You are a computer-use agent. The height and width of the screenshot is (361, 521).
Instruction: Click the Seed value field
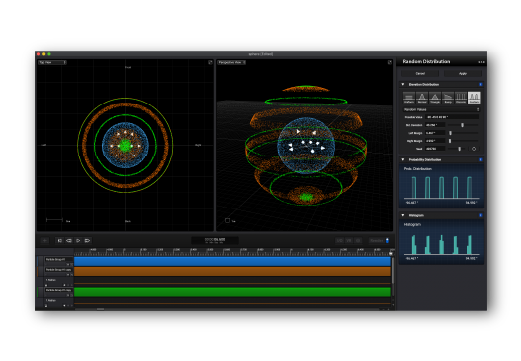click(x=435, y=149)
